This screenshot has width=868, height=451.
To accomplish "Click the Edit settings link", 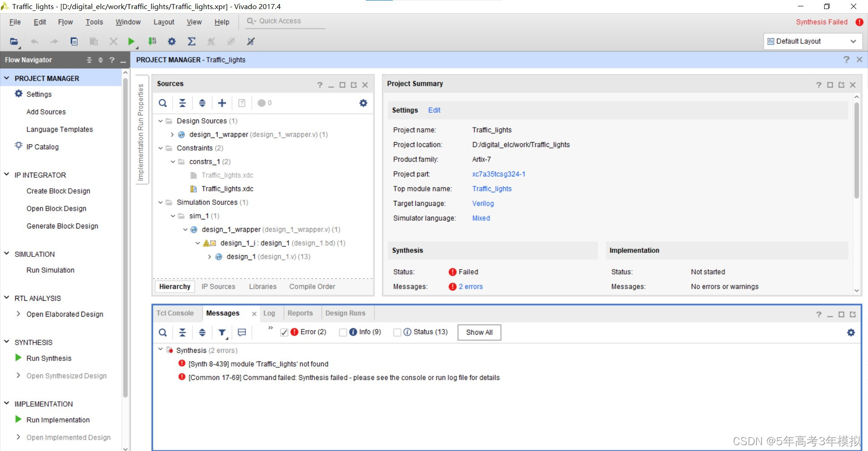I will 434,110.
